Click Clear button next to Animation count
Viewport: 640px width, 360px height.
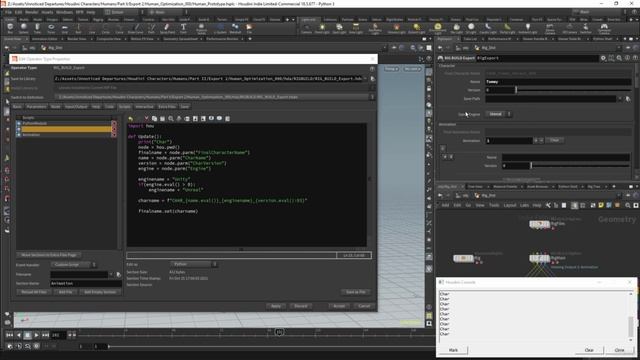coord(554,140)
